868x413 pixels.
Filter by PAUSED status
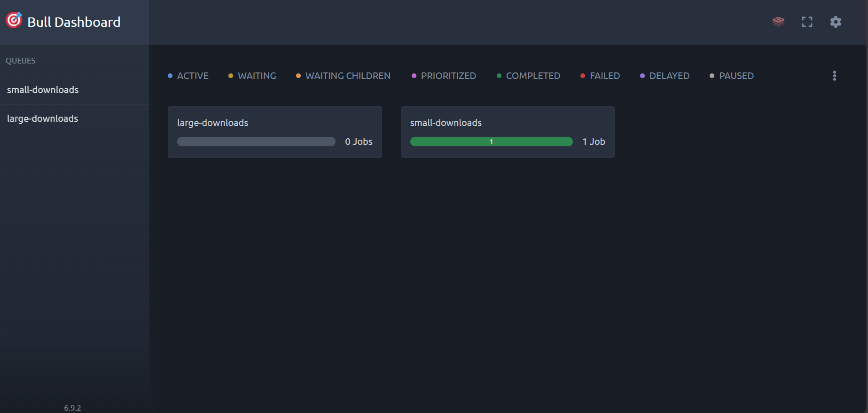point(732,76)
